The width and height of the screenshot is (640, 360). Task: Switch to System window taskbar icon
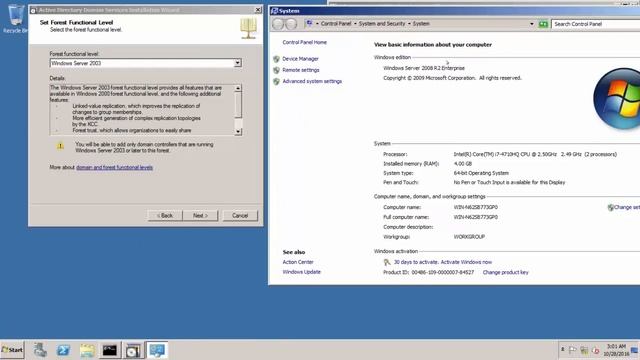tap(157, 350)
